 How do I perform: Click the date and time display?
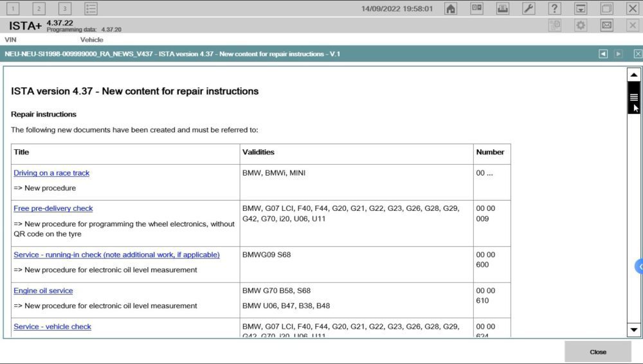point(397,8)
